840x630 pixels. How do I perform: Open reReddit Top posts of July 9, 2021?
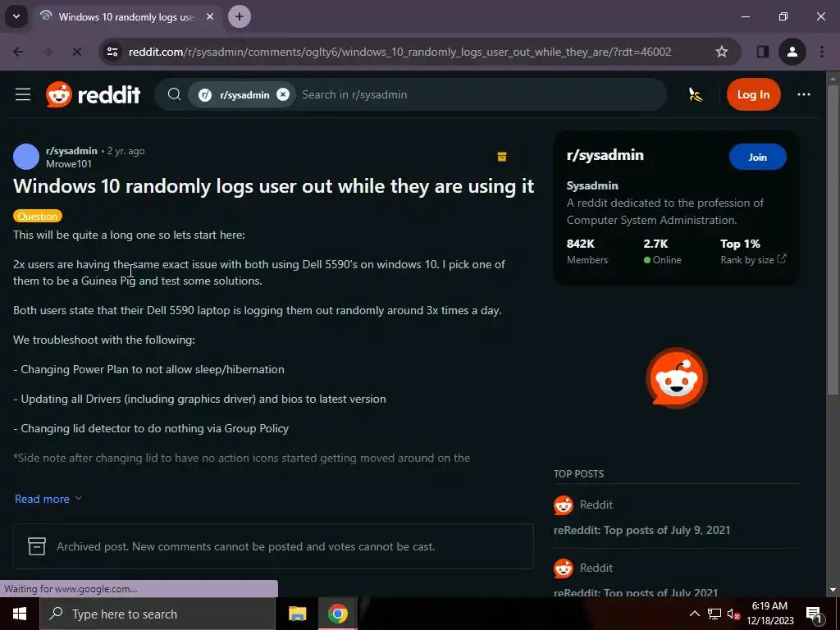coord(641,531)
